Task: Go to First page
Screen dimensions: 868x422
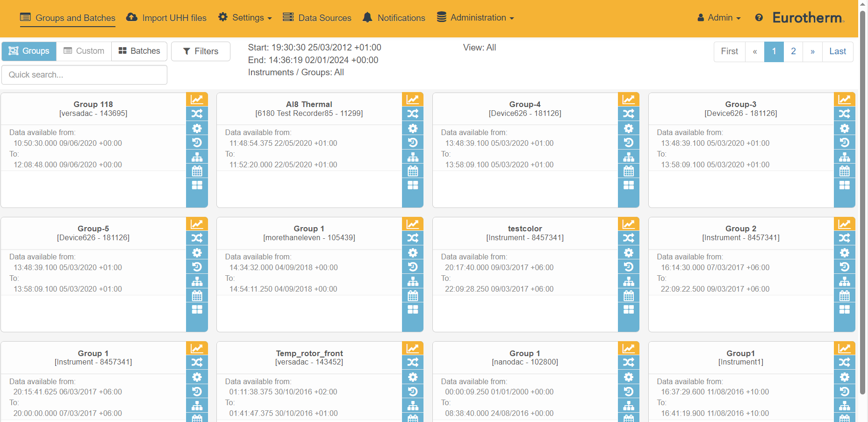Action: tap(729, 51)
